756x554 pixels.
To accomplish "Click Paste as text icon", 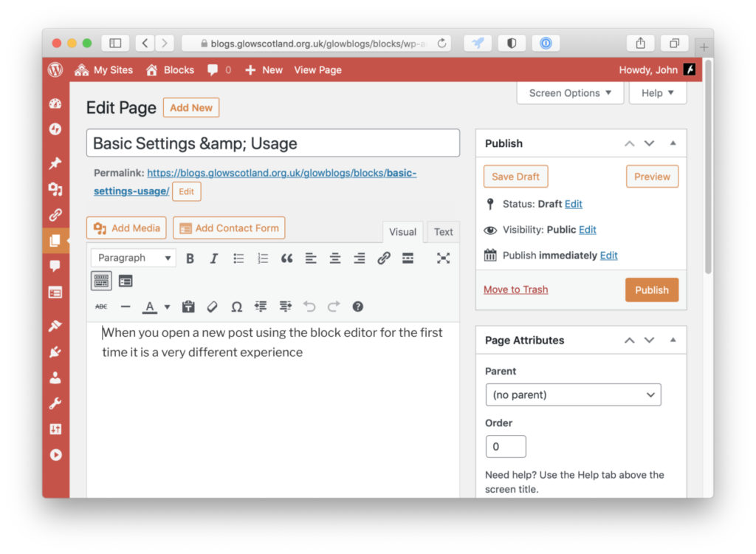I will pyautogui.click(x=188, y=307).
